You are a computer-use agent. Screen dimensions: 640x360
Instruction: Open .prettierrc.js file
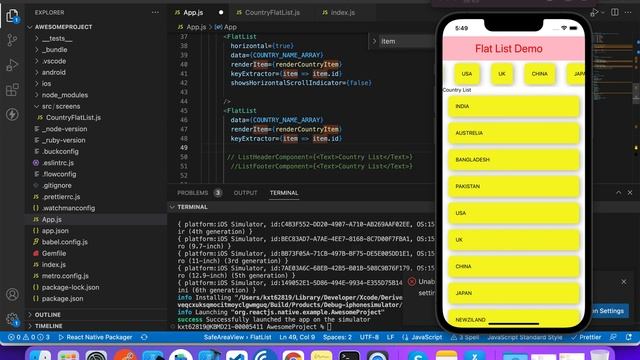(x=61, y=197)
